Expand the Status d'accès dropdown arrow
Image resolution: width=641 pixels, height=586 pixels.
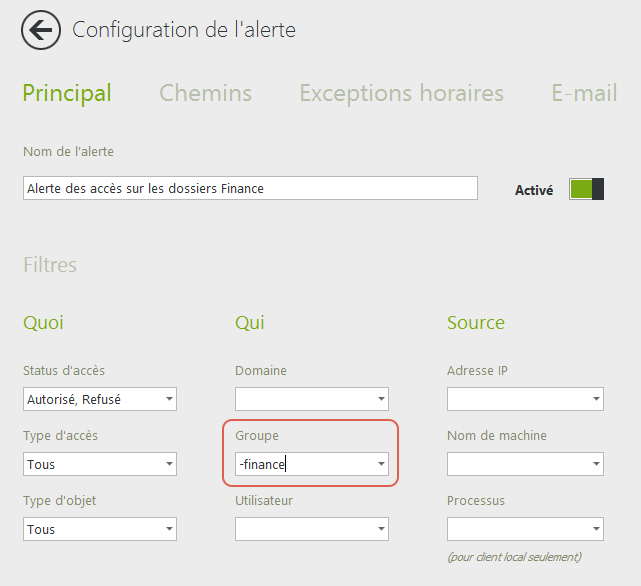click(x=168, y=400)
